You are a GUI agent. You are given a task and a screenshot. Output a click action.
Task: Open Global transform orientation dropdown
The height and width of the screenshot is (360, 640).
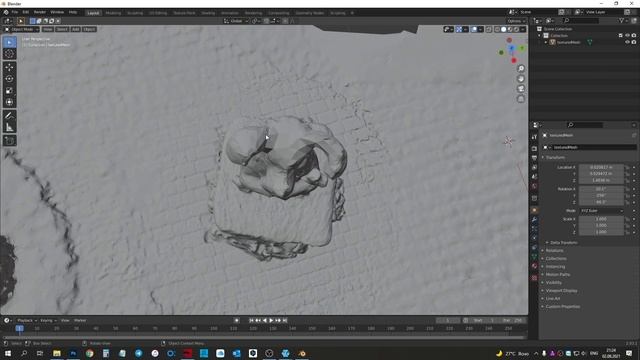(x=236, y=21)
